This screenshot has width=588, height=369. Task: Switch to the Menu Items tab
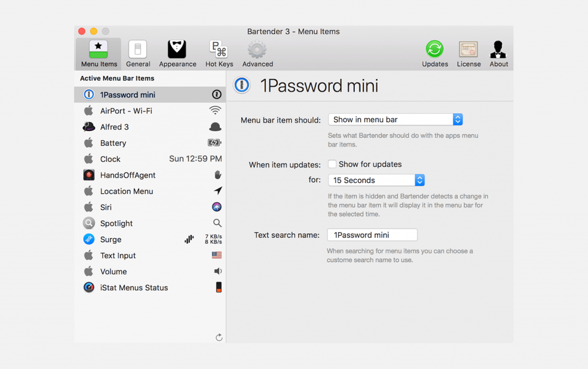[99, 53]
